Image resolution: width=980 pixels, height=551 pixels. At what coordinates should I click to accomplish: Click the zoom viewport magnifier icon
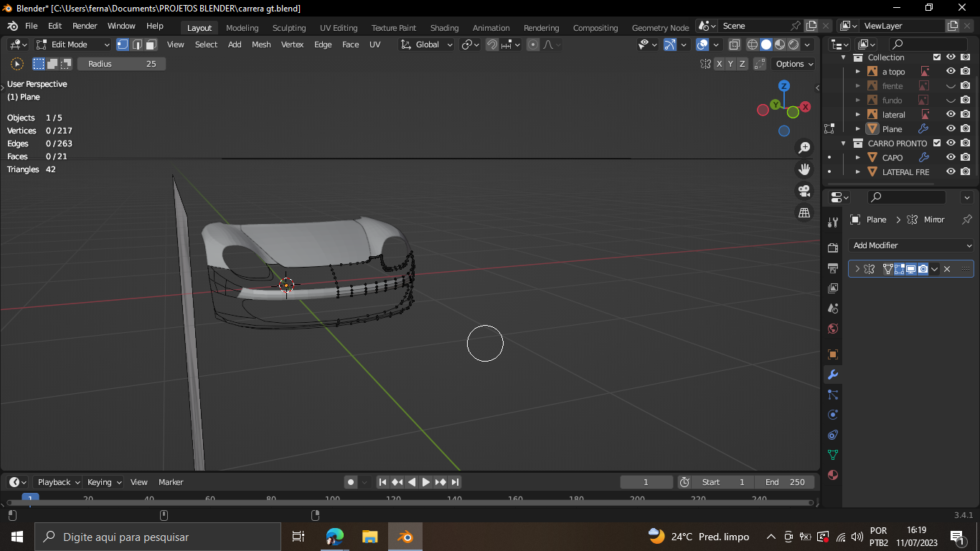tap(804, 148)
